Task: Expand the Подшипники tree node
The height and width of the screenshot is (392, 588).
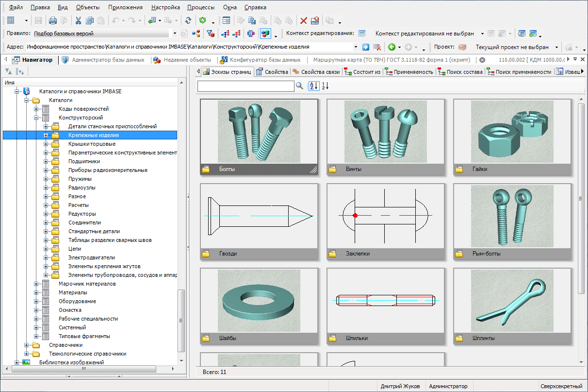Action: pyautogui.click(x=46, y=161)
